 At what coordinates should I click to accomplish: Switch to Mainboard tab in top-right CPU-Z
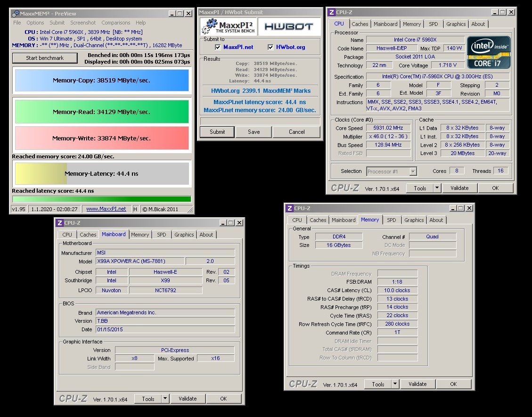click(x=385, y=24)
